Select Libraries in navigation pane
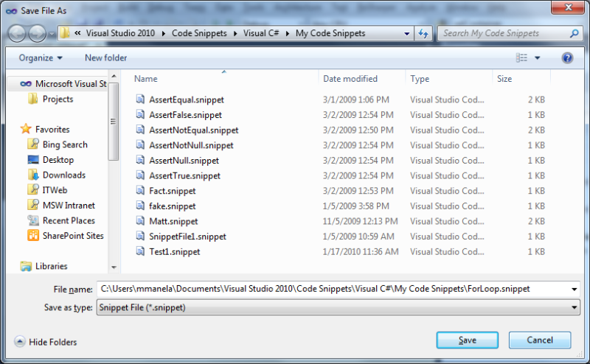 click(x=51, y=266)
